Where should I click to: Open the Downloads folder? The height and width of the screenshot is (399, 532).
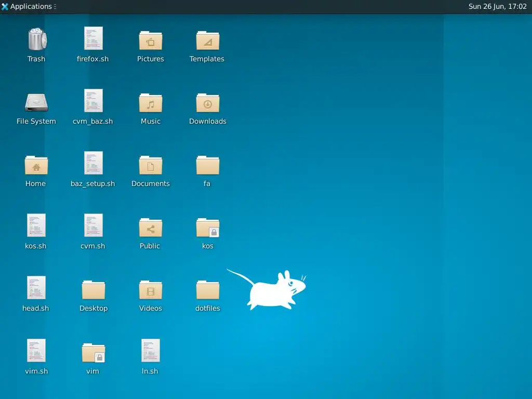point(208,103)
